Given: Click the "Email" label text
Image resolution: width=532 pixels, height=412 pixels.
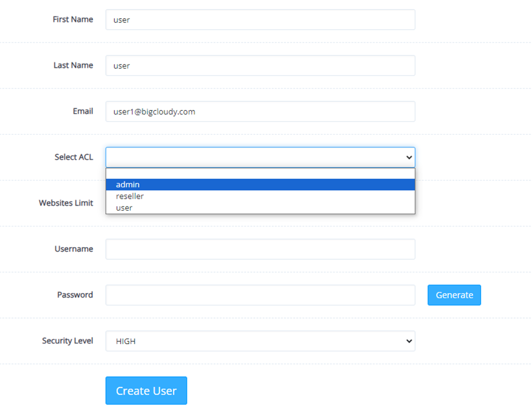Looking at the screenshot, I should click(83, 111).
